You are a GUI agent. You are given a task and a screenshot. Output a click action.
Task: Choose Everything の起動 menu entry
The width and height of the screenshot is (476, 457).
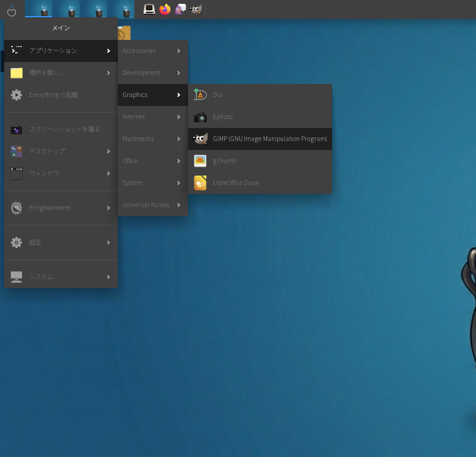(x=61, y=95)
